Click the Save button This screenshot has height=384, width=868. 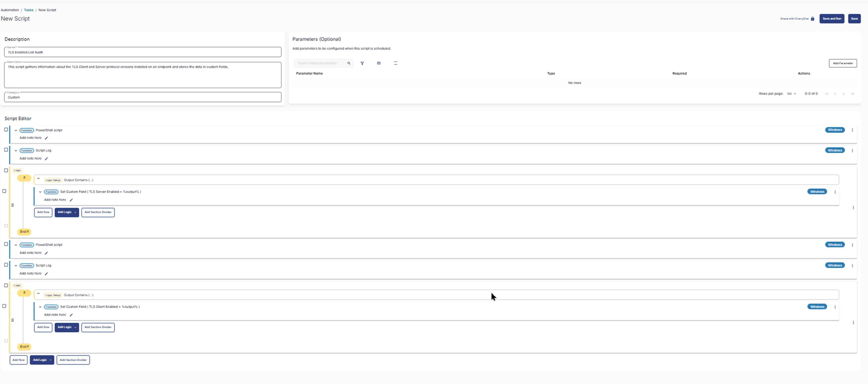coord(854,19)
